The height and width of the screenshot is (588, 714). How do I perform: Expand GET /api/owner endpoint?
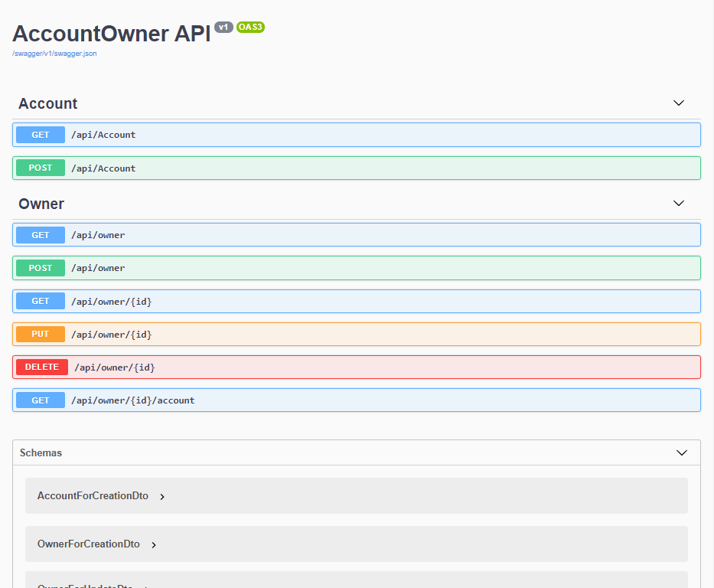coord(98,235)
